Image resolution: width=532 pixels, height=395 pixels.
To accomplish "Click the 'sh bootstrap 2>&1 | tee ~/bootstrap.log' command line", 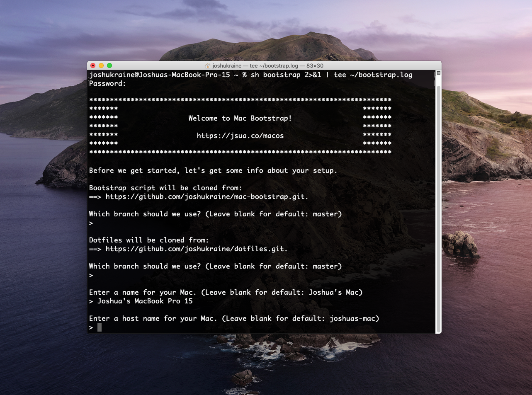I will pyautogui.click(x=332, y=75).
